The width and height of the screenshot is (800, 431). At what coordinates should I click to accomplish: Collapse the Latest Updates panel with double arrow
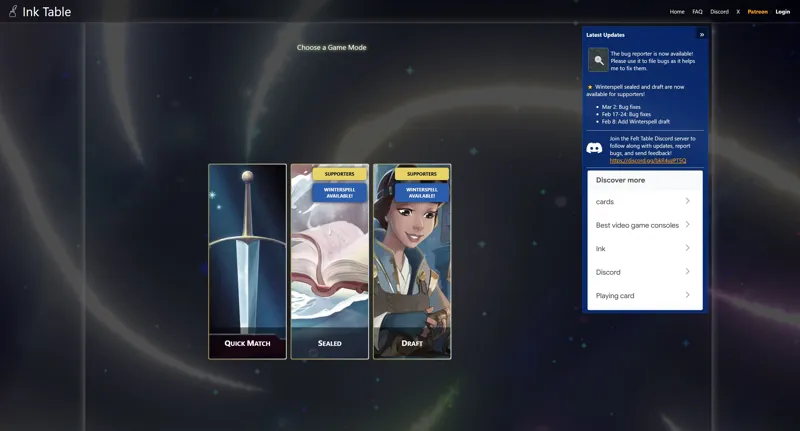pyautogui.click(x=701, y=35)
